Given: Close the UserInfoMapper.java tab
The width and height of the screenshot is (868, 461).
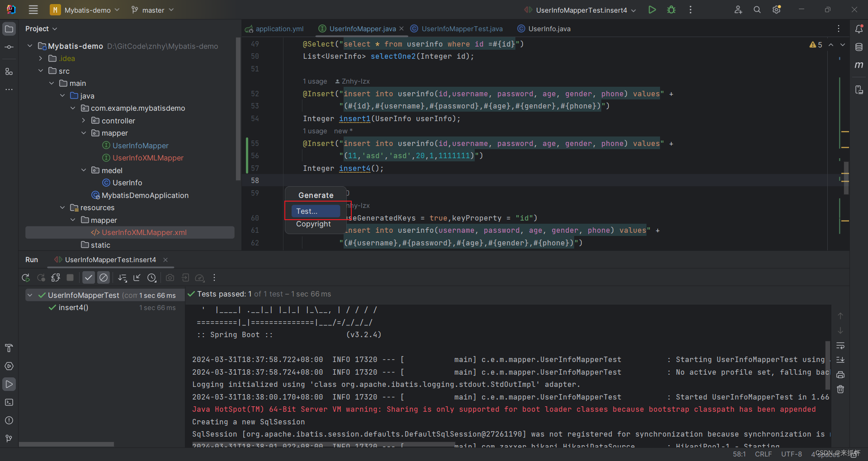Looking at the screenshot, I should pos(401,28).
